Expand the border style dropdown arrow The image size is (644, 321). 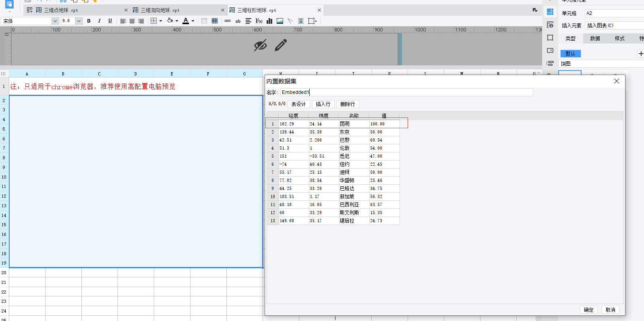click(161, 21)
